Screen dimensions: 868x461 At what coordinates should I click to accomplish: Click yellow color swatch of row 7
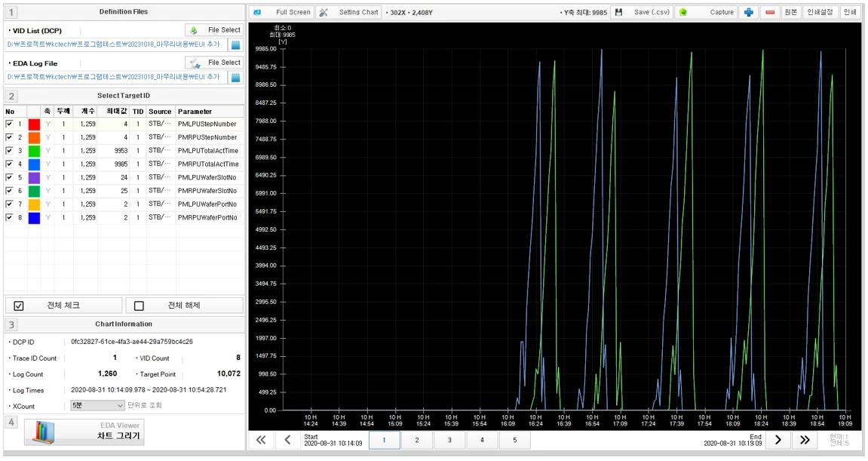click(34, 204)
